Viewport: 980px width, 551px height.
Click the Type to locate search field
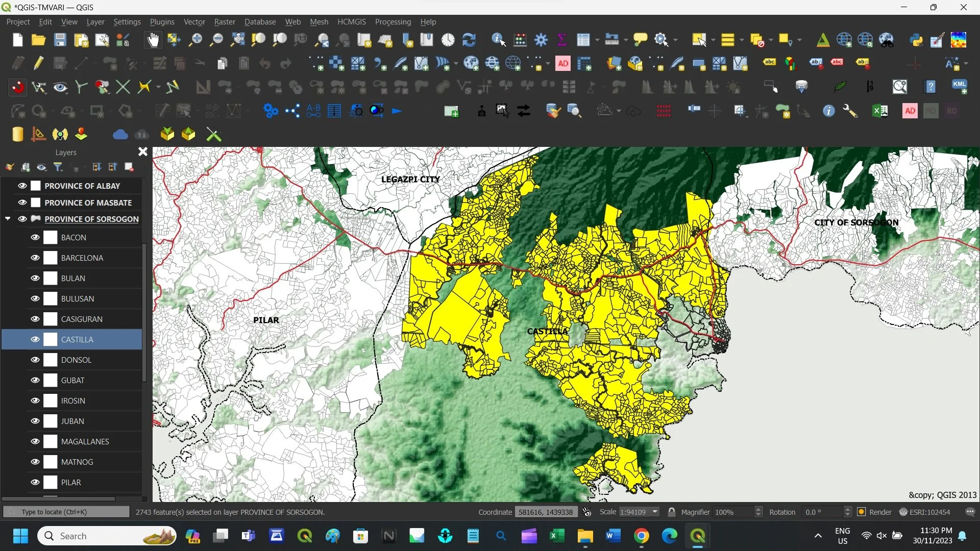click(66, 512)
